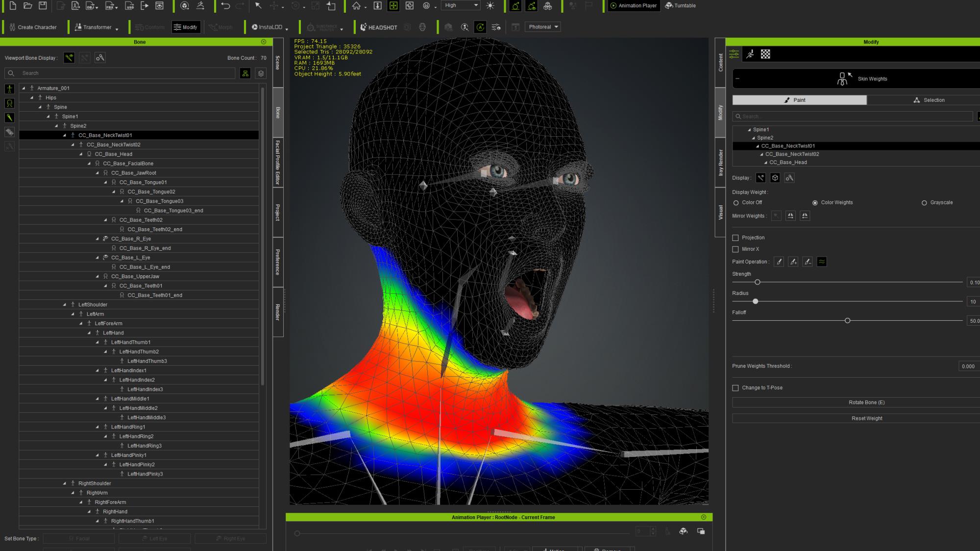The height and width of the screenshot is (551, 980).
Task: Collapse the Hips bone node
Action: 32,97
